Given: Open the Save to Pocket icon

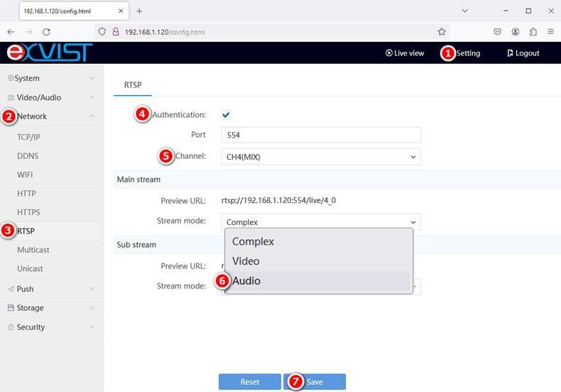Looking at the screenshot, I should (x=497, y=32).
